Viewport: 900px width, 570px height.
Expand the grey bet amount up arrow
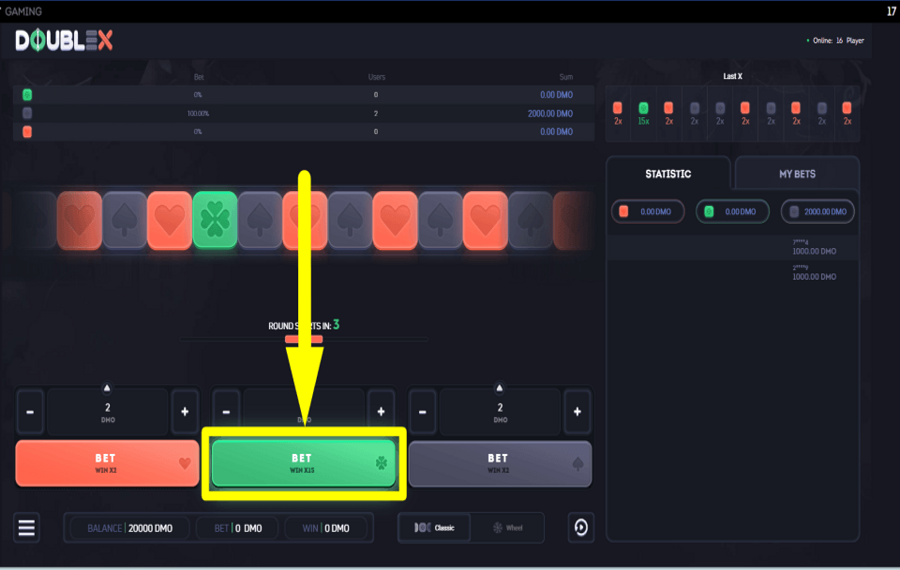coord(499,388)
